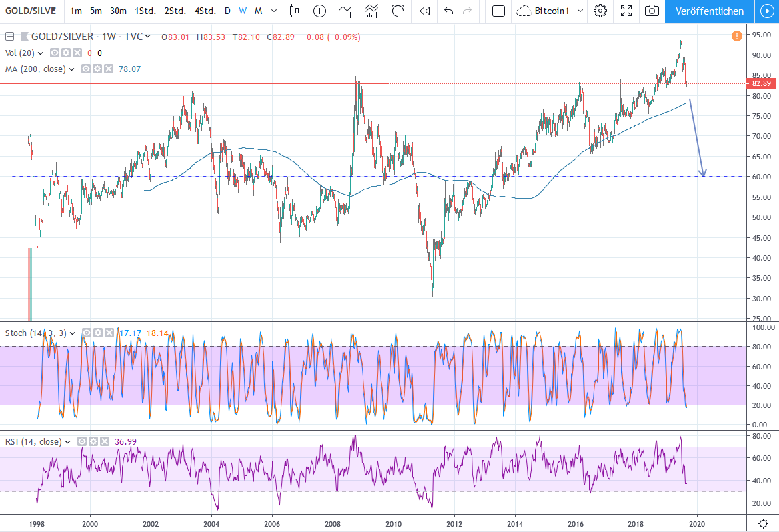
Task: Open MA (200, close) settings gear
Action: point(97,69)
